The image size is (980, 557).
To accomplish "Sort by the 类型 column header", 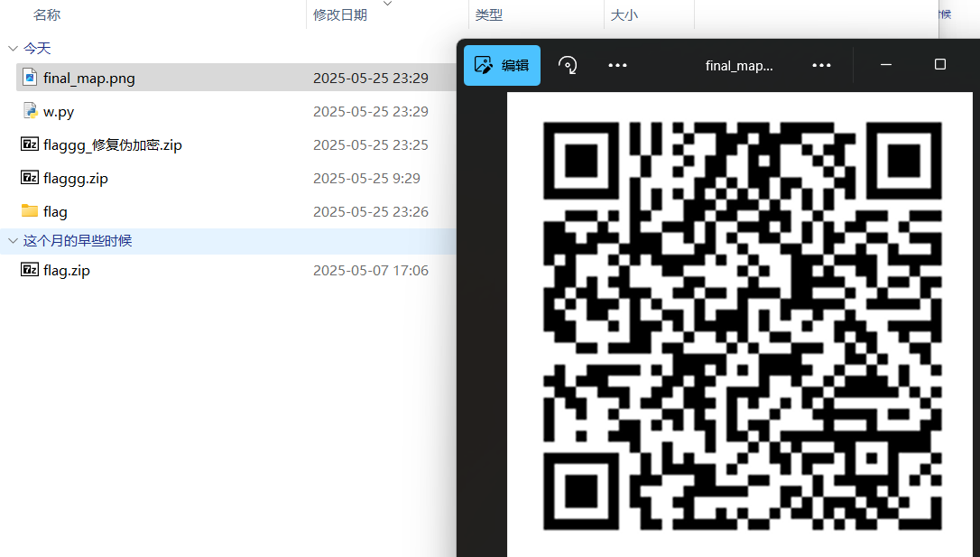I will pos(489,15).
